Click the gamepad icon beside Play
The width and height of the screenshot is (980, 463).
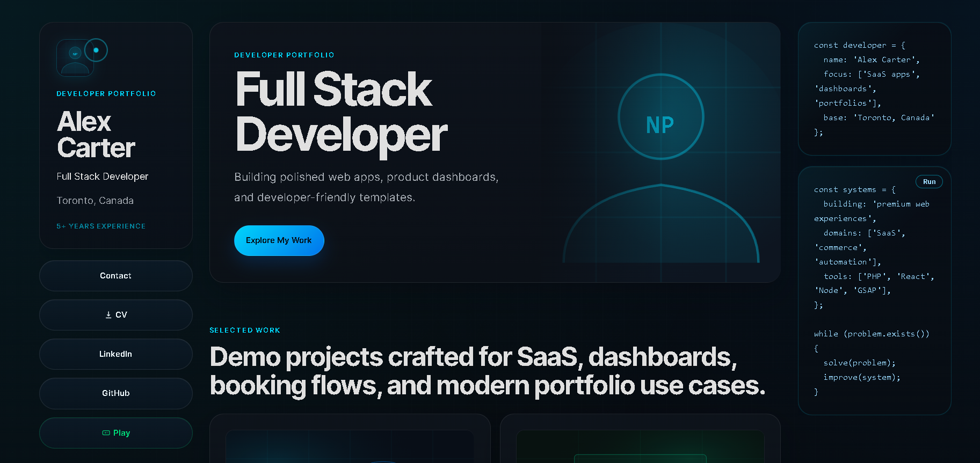(106, 433)
